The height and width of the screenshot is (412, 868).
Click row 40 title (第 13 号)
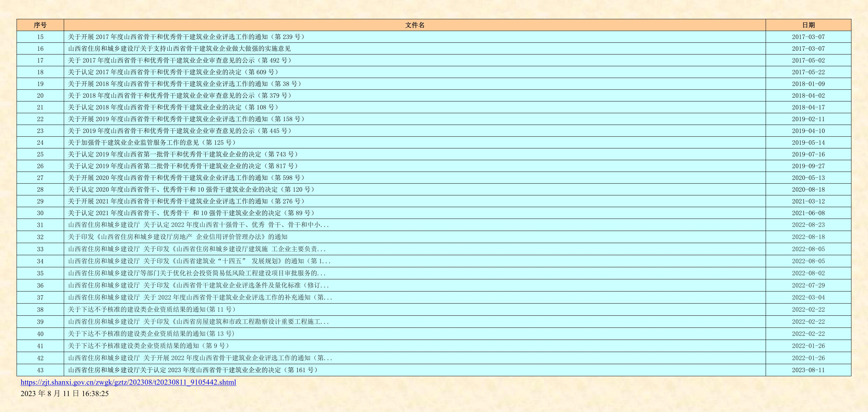pos(151,334)
